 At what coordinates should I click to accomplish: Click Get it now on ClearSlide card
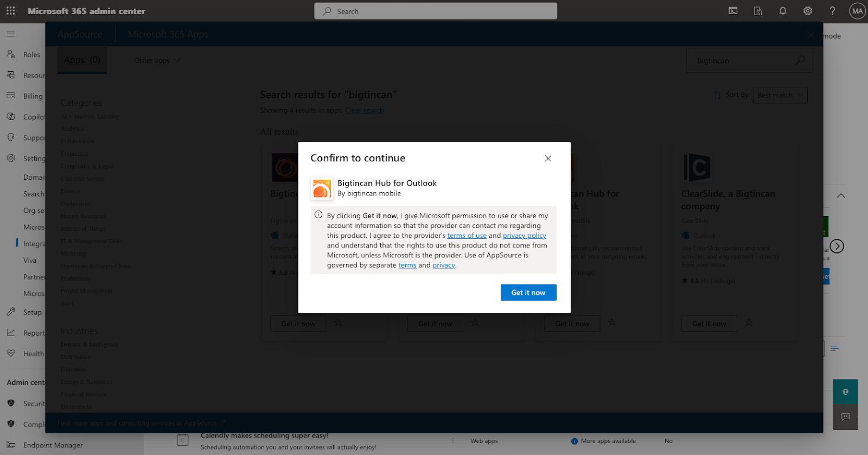(709, 324)
